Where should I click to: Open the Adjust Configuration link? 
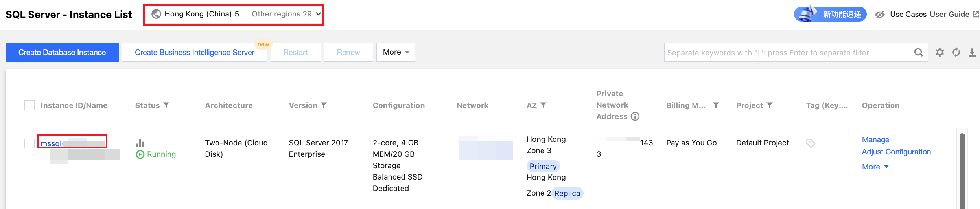(896, 152)
